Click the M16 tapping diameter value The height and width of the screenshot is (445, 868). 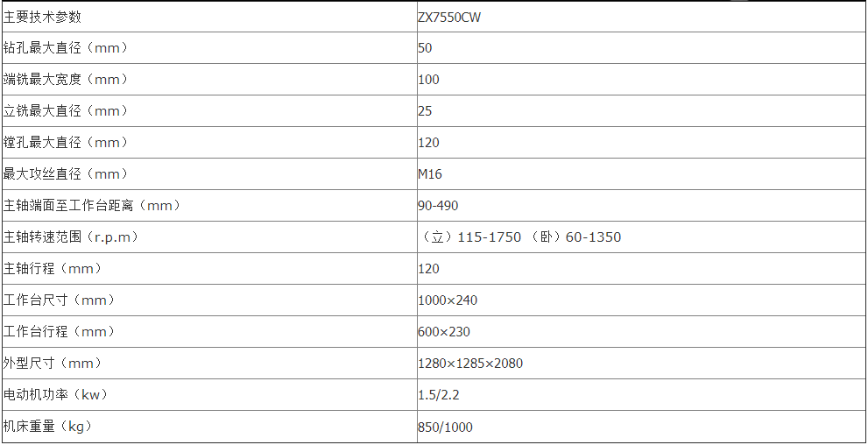(430, 174)
